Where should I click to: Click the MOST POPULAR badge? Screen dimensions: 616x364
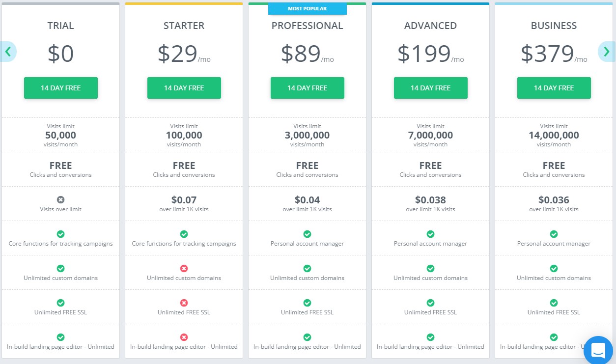308,9
